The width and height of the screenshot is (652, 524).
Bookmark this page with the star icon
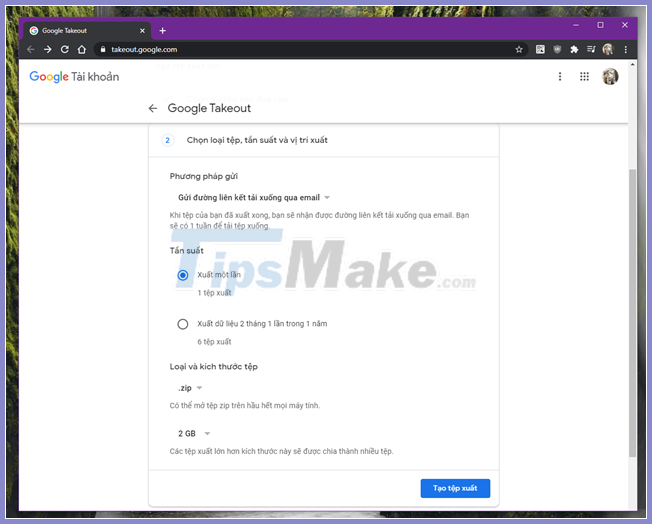pos(519,49)
